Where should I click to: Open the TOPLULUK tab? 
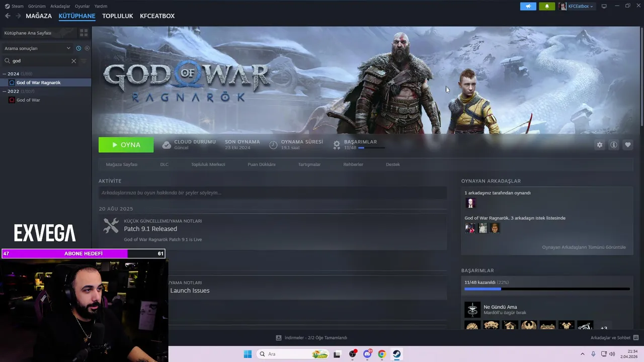tap(118, 16)
